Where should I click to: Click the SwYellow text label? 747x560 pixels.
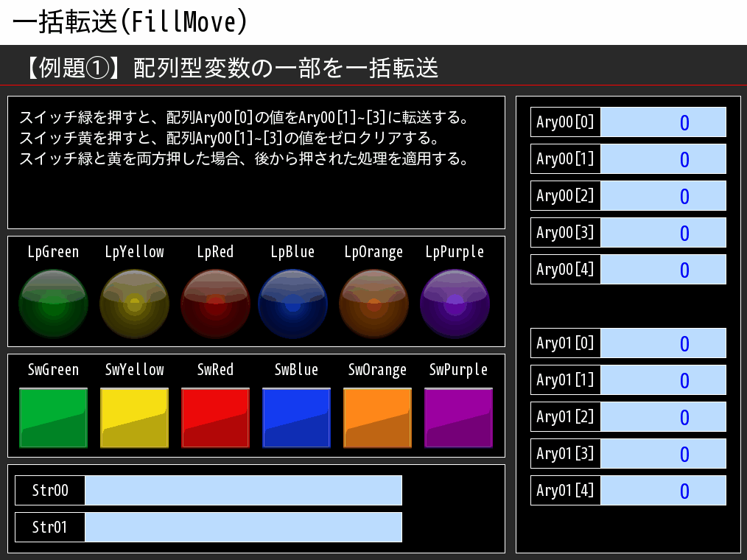tap(134, 369)
